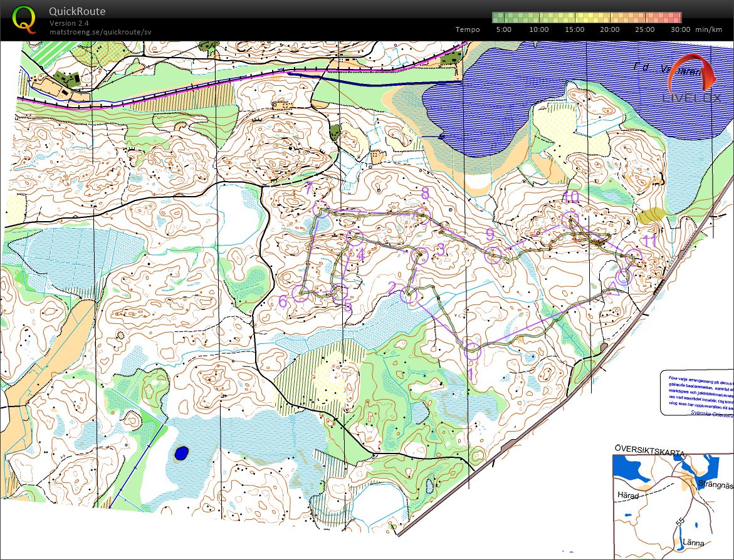The height and width of the screenshot is (560, 734).
Task: Select control circle 9 on the course
Action: click(x=493, y=255)
